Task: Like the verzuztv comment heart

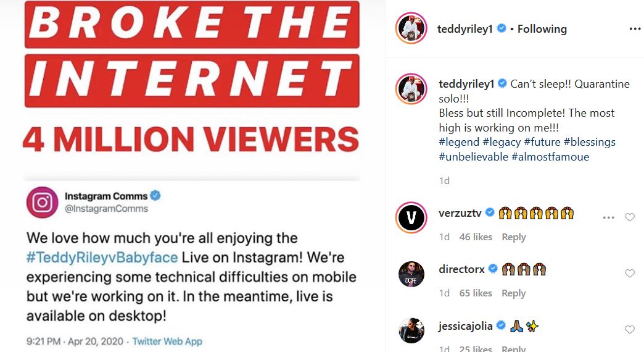Action: pos(630,217)
